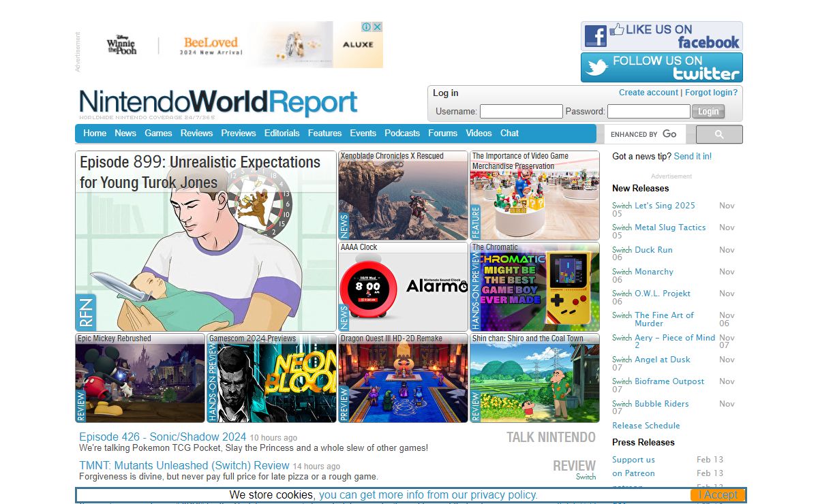Image resolution: width=818 pixels, height=504 pixels.
Task: Open the Previews menu item
Action: 239,133
